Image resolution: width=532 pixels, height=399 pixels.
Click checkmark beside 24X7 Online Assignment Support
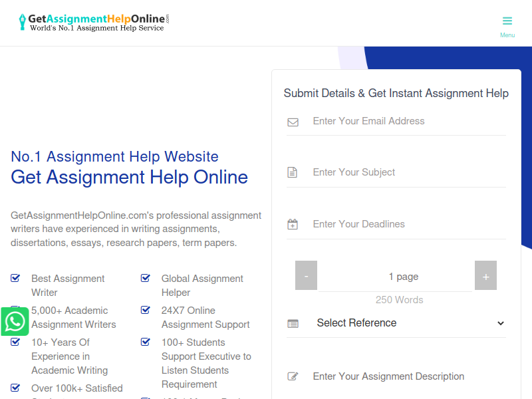click(x=145, y=310)
